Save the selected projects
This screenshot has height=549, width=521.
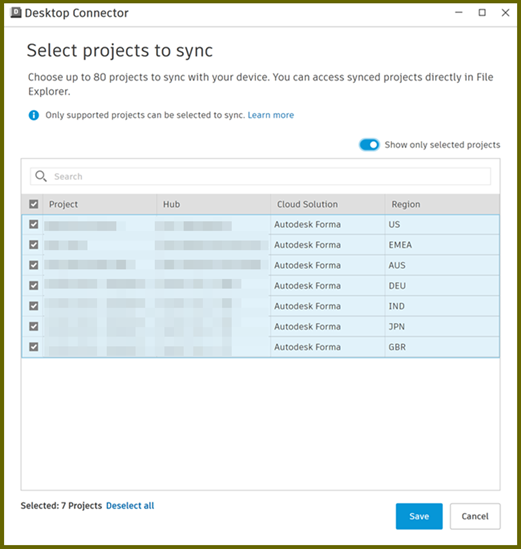click(419, 516)
